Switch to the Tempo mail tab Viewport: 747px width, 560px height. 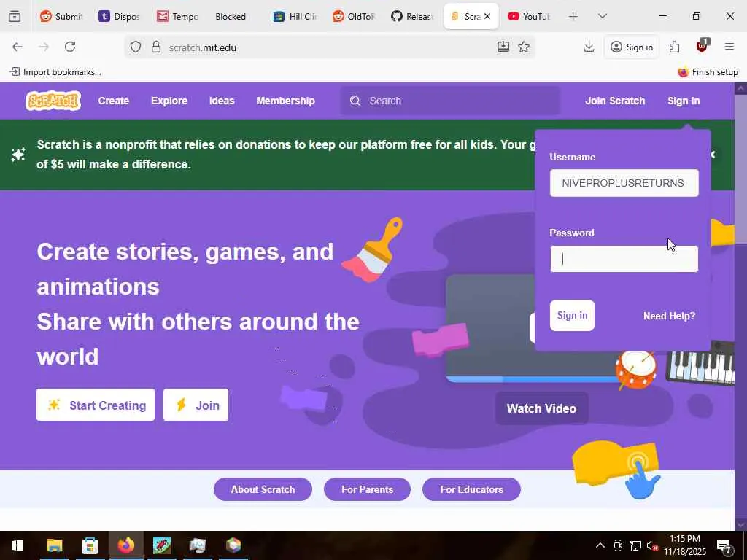178,16
